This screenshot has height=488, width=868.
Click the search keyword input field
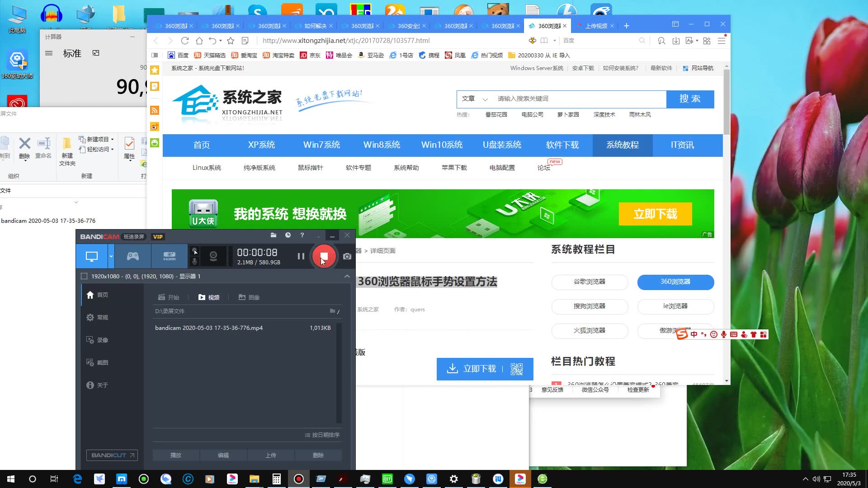click(579, 99)
